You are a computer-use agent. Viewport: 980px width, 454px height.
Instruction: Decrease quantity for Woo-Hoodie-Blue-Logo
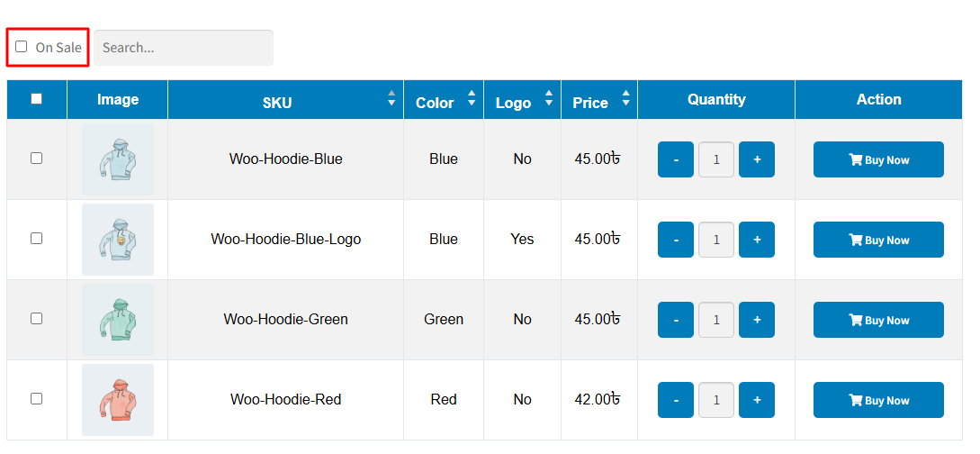tap(676, 240)
